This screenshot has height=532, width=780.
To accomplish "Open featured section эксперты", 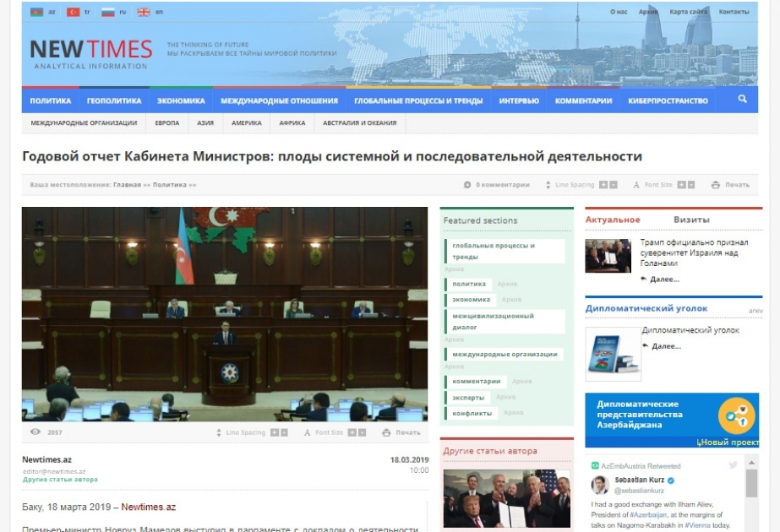I will click(x=467, y=397).
